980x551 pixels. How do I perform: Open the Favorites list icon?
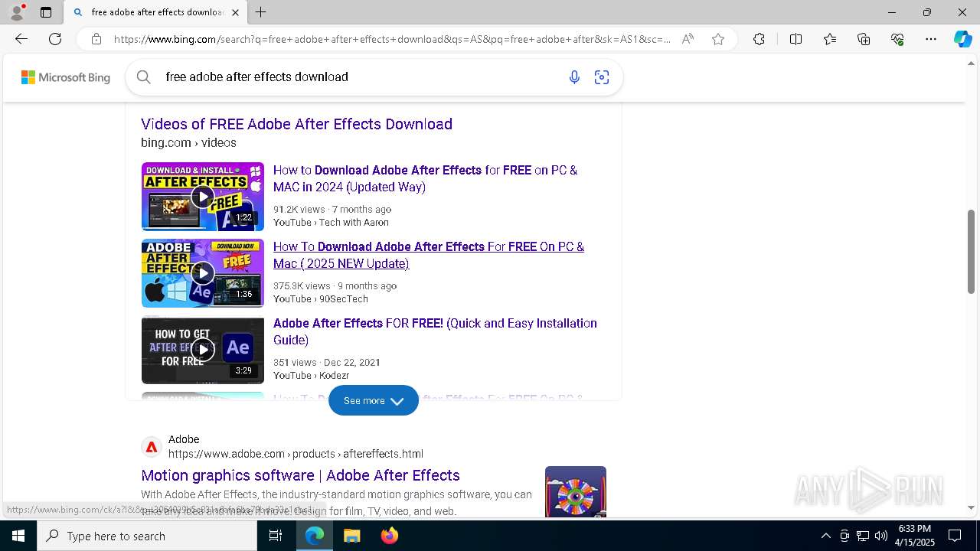click(x=830, y=39)
